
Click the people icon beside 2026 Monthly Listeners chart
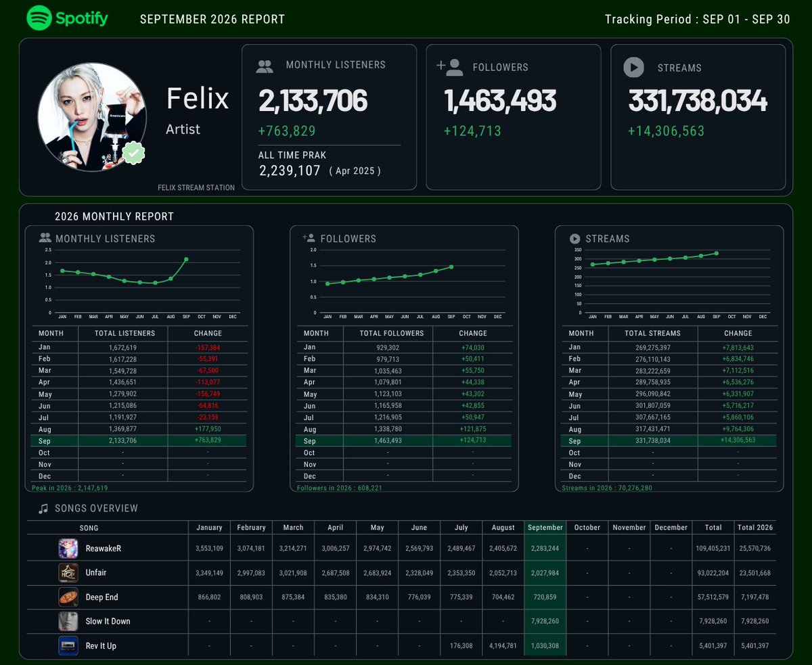(45, 238)
